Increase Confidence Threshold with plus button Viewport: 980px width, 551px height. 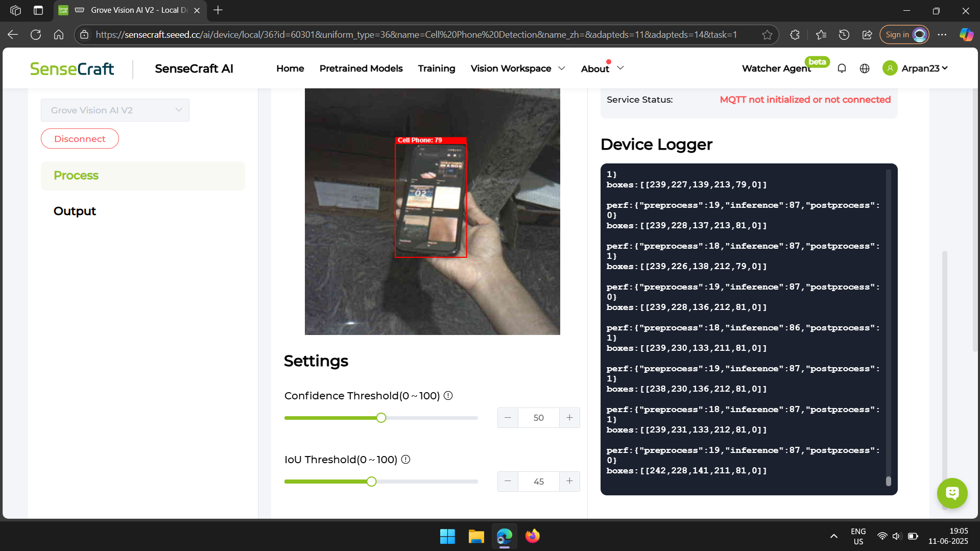point(569,418)
